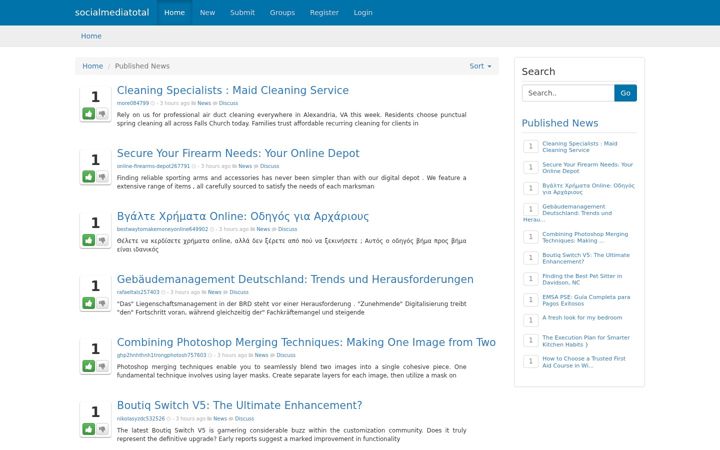This screenshot has width=720, height=450.
Task: Click vote count box beside sidebar A fresh look
Action: click(530, 320)
